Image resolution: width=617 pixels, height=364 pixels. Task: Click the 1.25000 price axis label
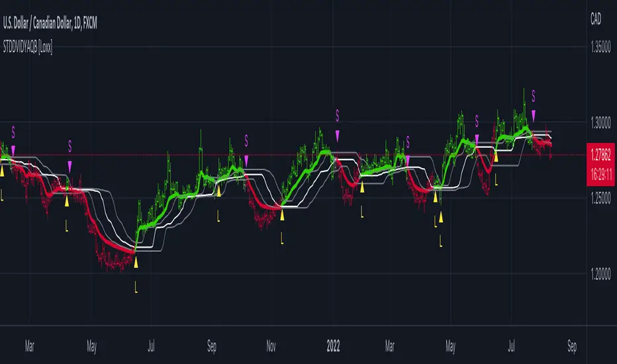tap(601, 199)
